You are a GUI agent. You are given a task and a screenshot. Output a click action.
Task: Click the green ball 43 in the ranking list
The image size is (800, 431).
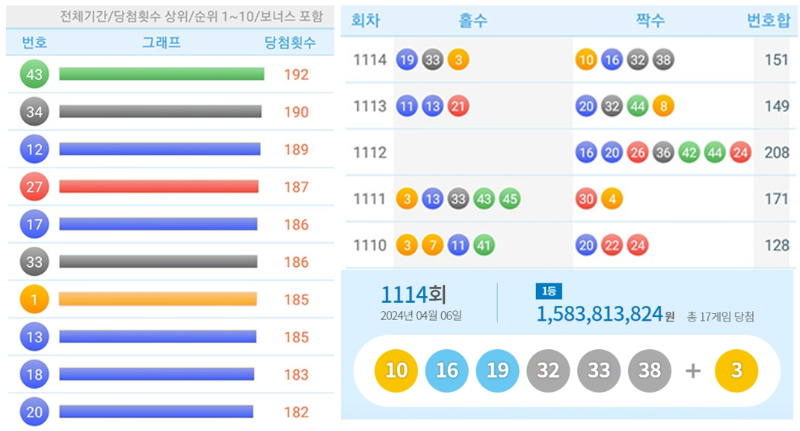34,74
